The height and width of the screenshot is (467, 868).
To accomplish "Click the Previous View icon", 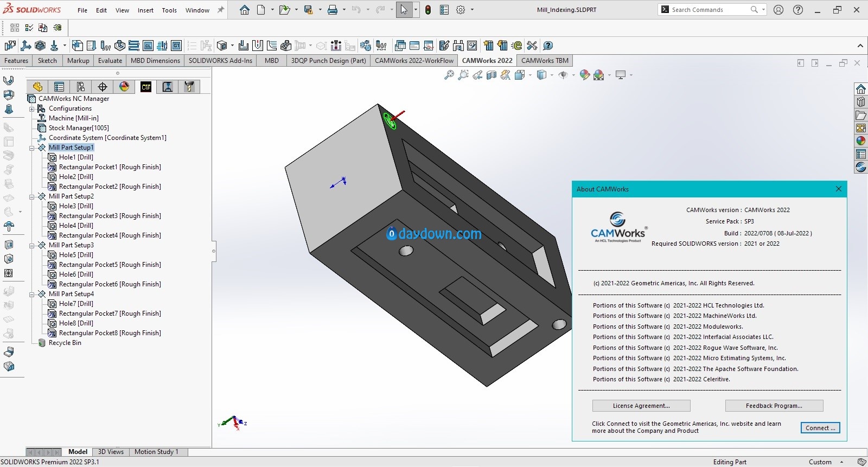I will (477, 75).
